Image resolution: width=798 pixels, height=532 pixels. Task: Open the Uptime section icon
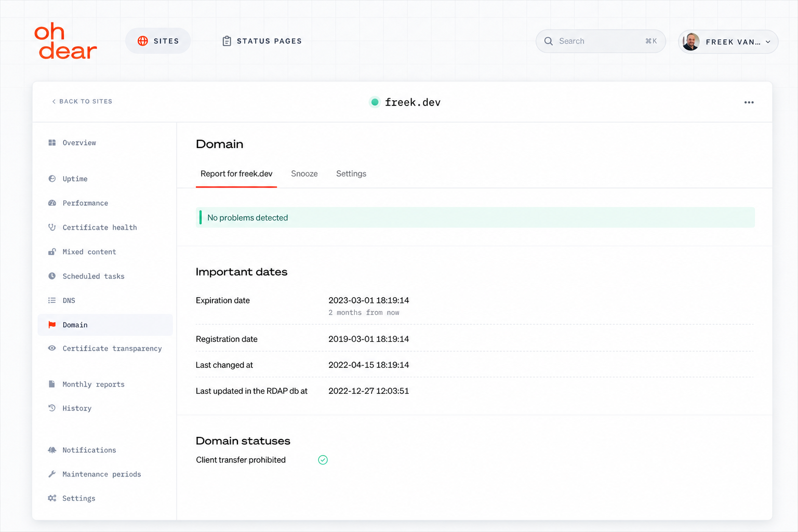tap(52, 179)
